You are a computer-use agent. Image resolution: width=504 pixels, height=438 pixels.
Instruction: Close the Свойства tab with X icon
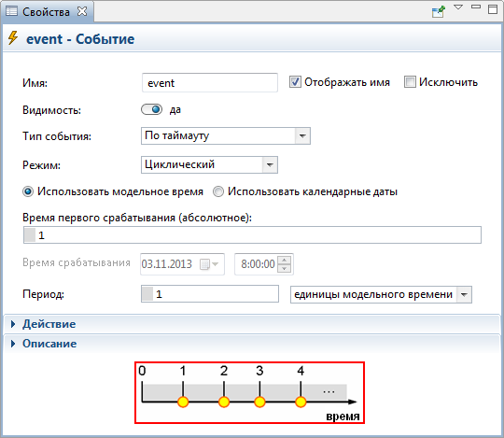pyautogui.click(x=82, y=11)
